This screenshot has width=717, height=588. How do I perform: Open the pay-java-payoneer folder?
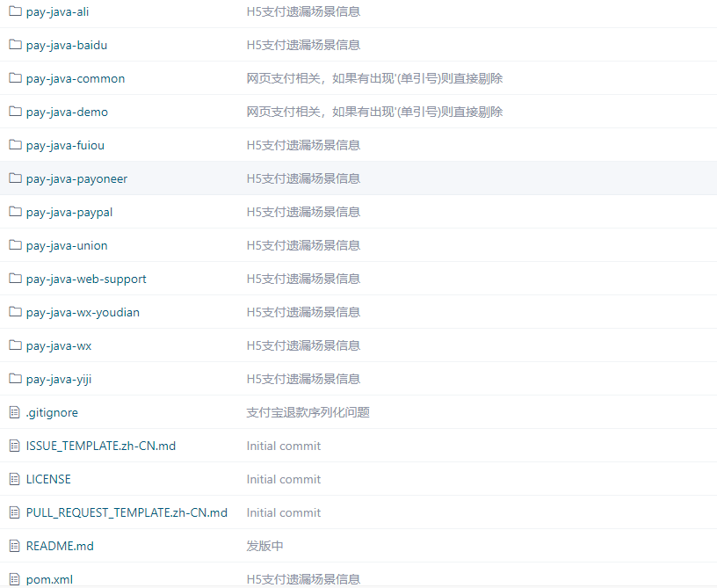pyautogui.click(x=76, y=178)
